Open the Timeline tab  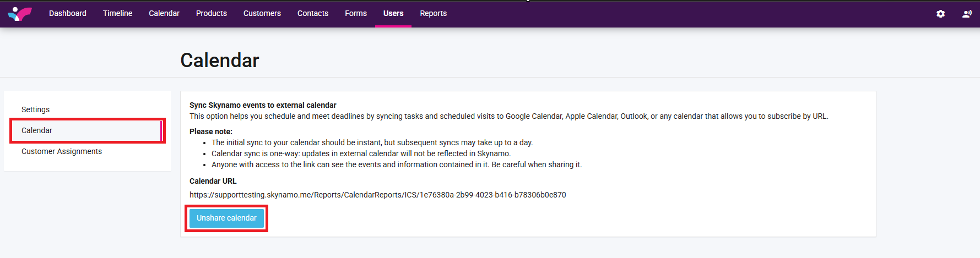(117, 13)
